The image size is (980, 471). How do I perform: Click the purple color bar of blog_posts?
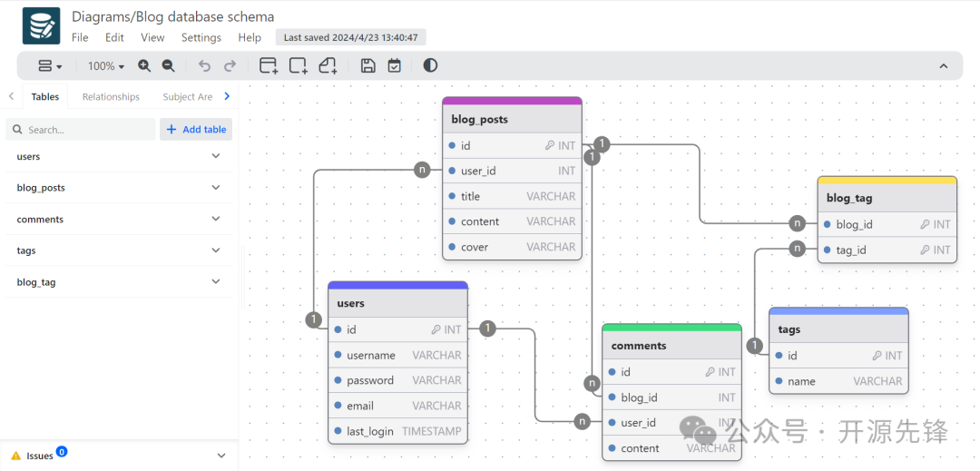click(x=512, y=101)
